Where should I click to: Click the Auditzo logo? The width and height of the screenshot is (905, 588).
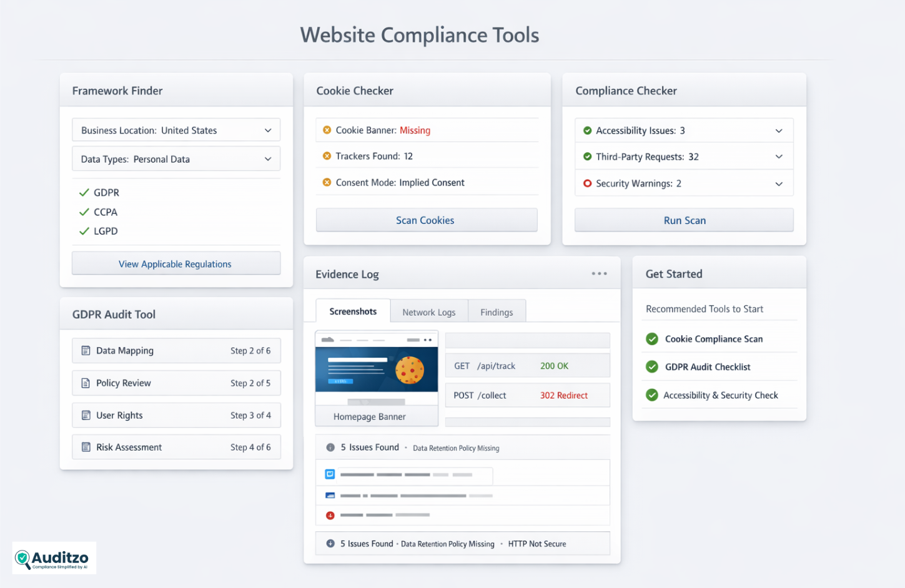54,557
